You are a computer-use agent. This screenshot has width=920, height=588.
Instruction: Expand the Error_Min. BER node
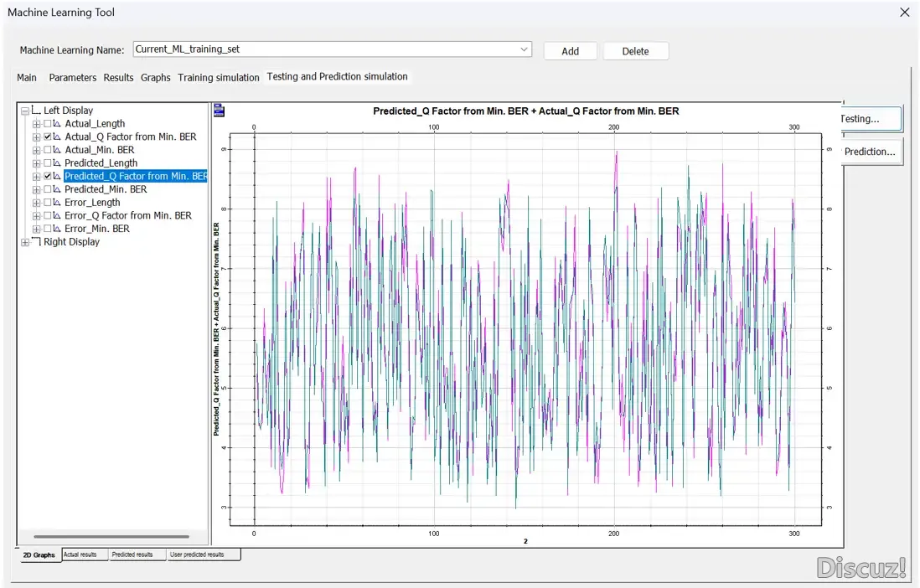coord(36,229)
